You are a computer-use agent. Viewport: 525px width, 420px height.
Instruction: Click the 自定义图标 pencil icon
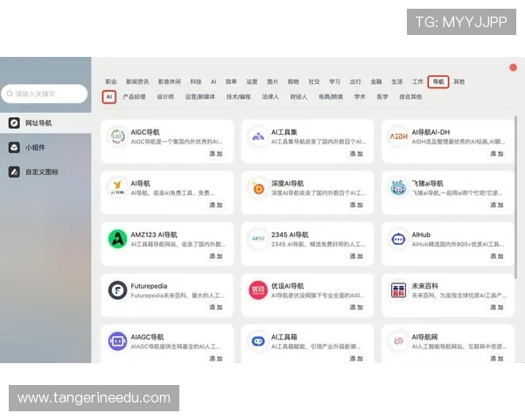(x=14, y=171)
